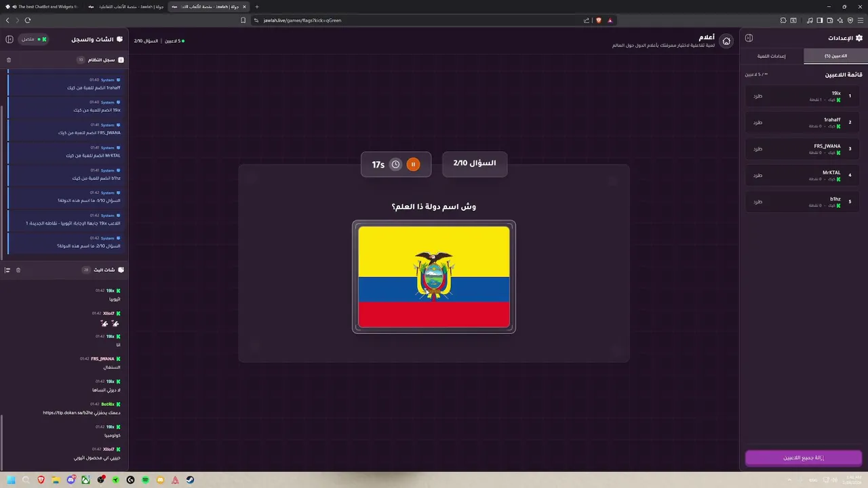Open the Windows Start menu
868x488 pixels.
point(11,480)
